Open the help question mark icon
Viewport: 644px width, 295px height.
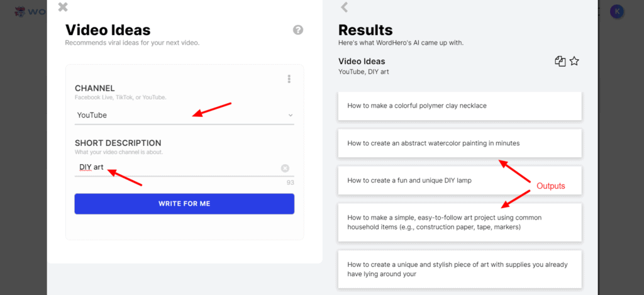(x=298, y=30)
